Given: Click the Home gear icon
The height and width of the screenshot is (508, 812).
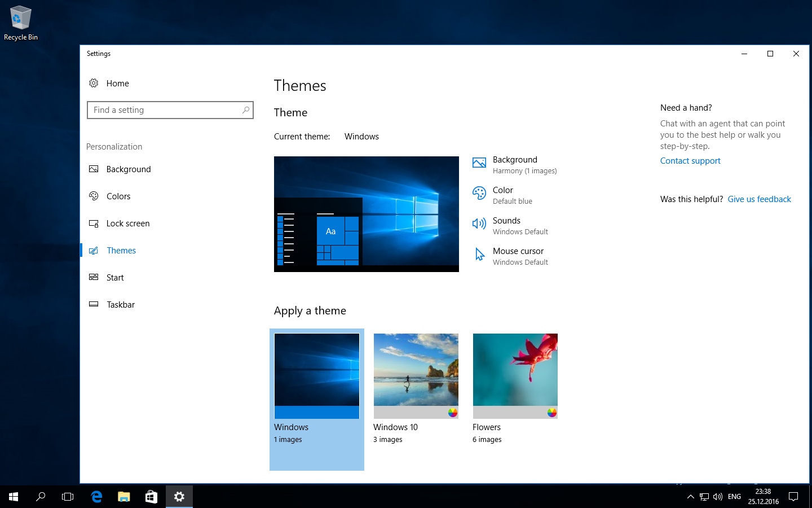Looking at the screenshot, I should click(x=94, y=84).
